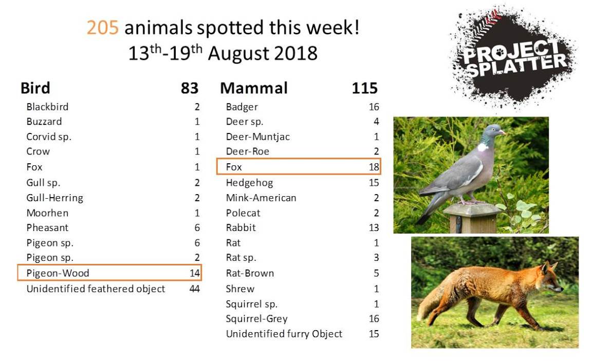Click the Mammal column heading

pos(254,88)
